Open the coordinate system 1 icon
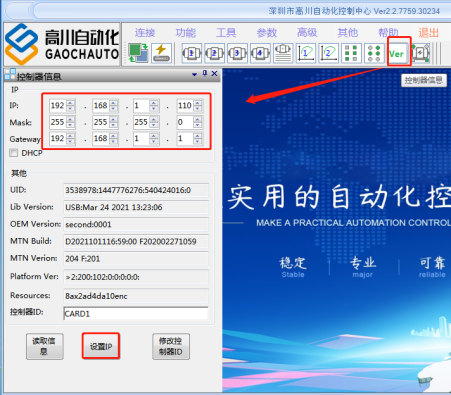451x395 pixels. [306, 53]
